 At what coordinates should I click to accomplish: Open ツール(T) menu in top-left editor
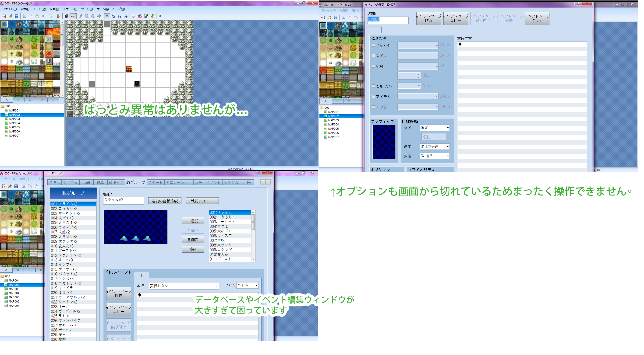click(x=87, y=9)
